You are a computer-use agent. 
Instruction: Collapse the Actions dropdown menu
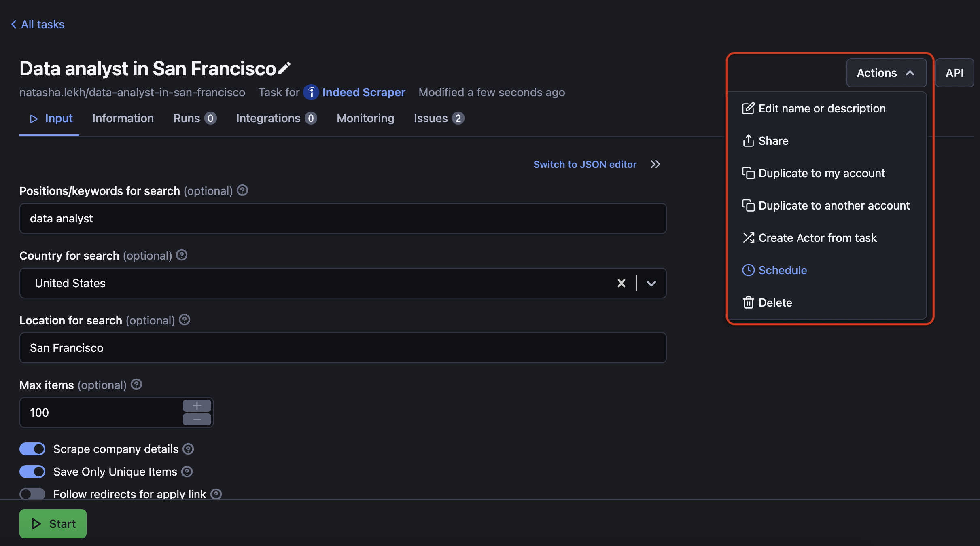(886, 73)
